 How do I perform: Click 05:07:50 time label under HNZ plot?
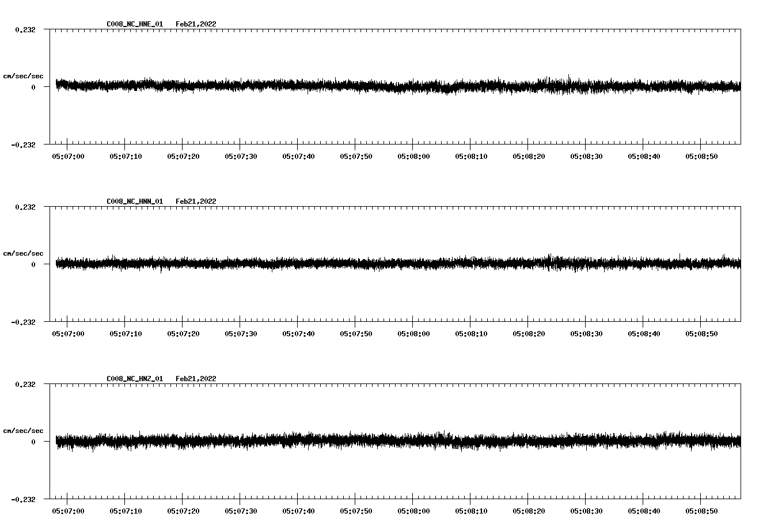(356, 511)
